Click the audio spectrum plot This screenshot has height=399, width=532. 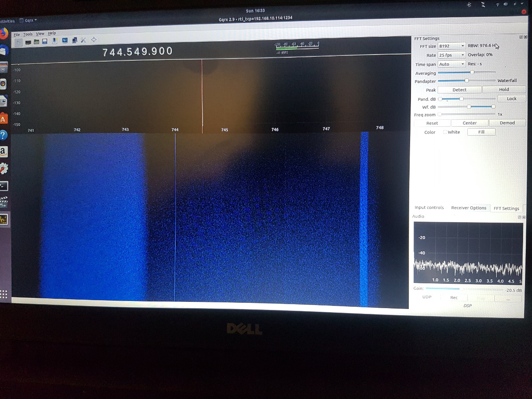tap(468, 253)
